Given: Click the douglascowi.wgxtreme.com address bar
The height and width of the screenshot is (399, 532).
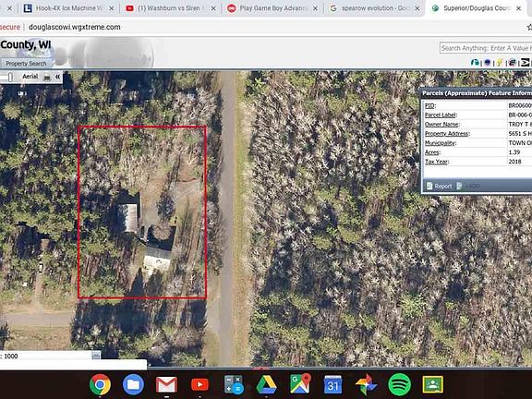Looking at the screenshot, I should (74, 27).
